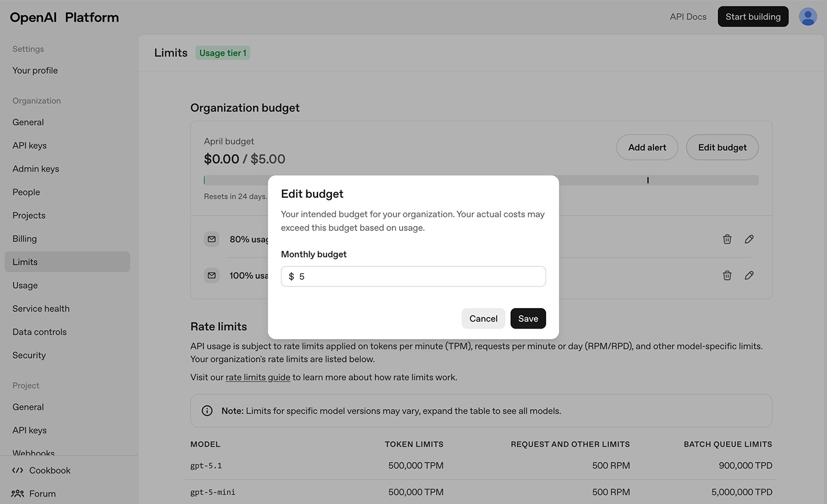Image resolution: width=827 pixels, height=504 pixels.
Task: Click the budget progress bar
Action: point(655,180)
